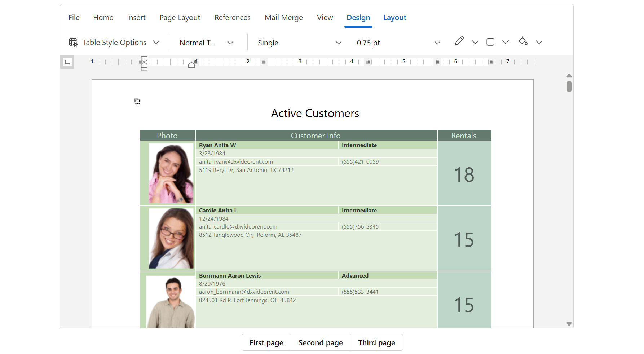Click the square borders icon
644x354 pixels.
coord(490,42)
